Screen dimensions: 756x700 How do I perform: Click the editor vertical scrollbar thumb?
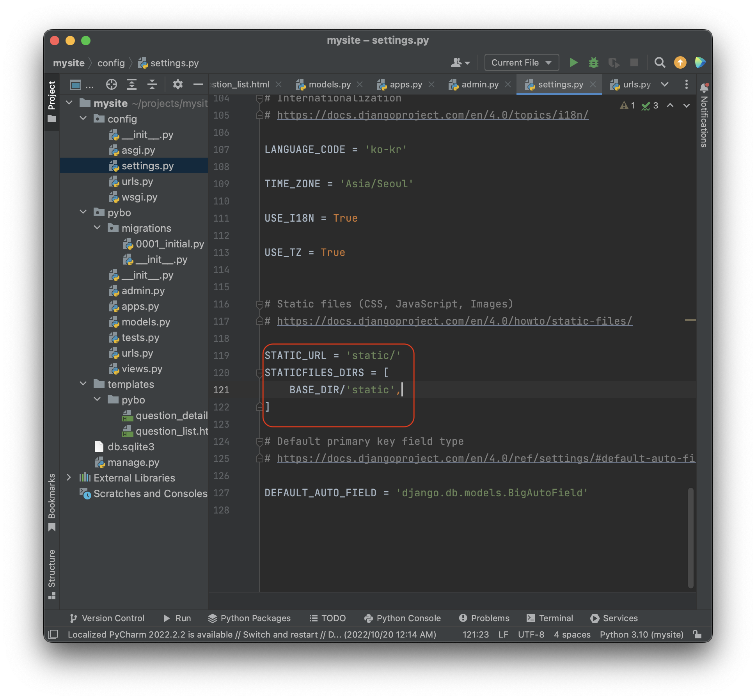point(690,538)
